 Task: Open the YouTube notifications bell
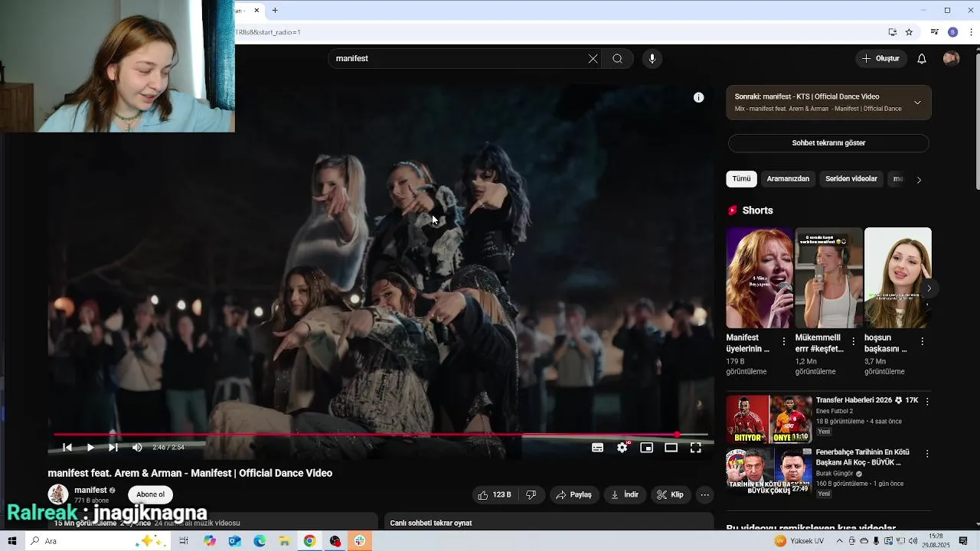[x=922, y=59]
